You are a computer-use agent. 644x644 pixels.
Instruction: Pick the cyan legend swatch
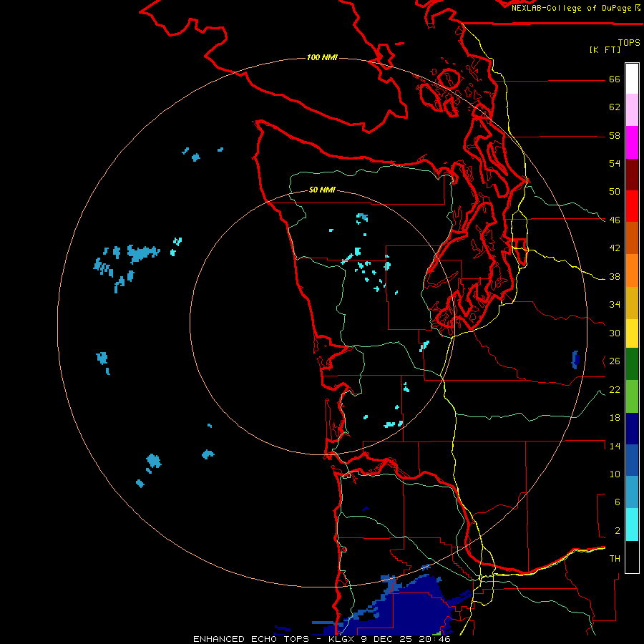632,525
